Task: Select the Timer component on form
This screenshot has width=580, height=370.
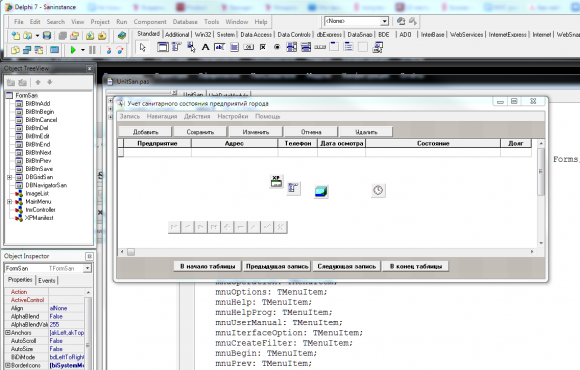Action: (378, 191)
